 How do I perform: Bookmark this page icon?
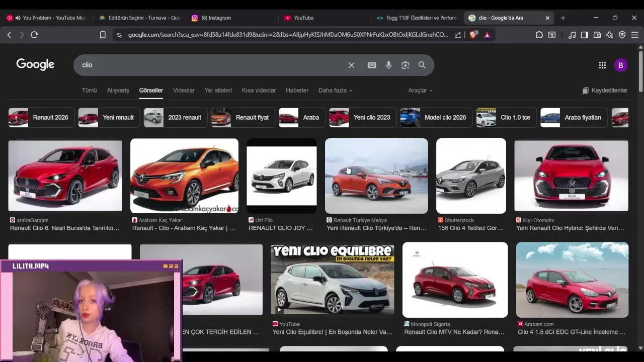103,35
